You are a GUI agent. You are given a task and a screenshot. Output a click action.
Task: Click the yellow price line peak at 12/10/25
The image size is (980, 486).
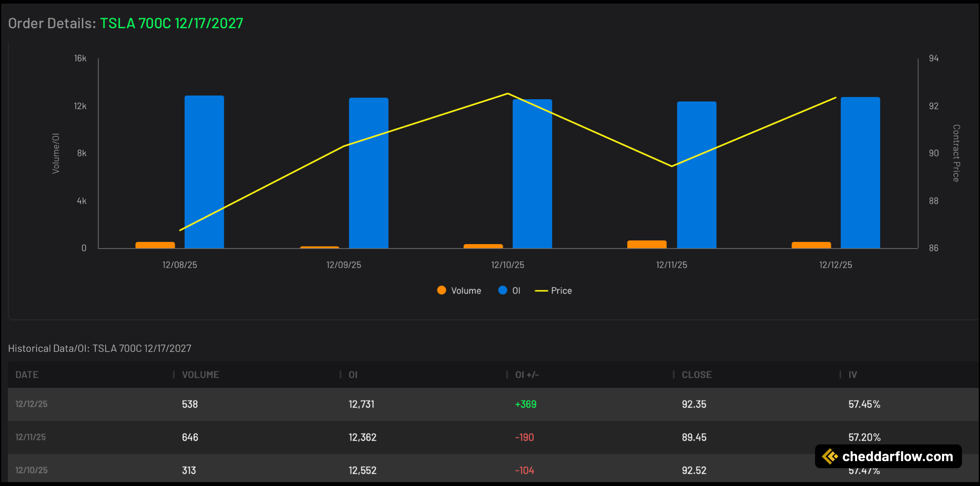coord(508,94)
